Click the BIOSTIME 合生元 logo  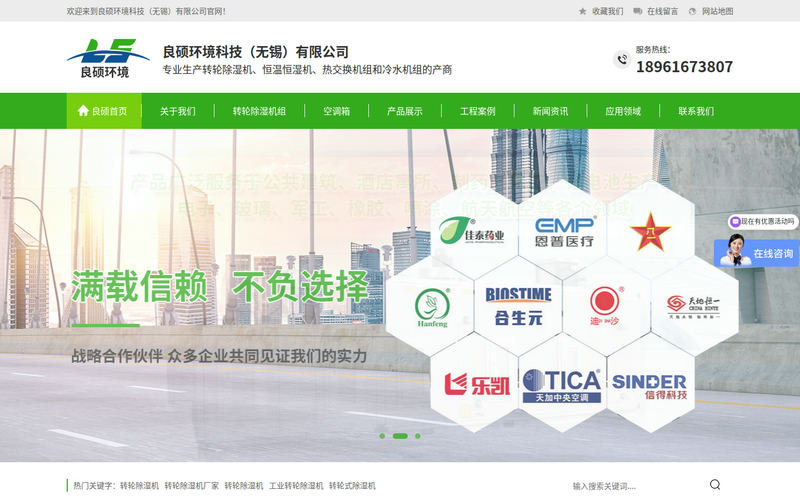(x=518, y=307)
